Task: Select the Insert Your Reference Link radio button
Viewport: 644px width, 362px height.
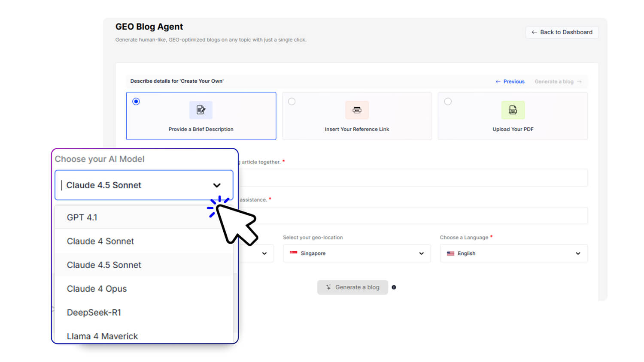Action: [292, 102]
